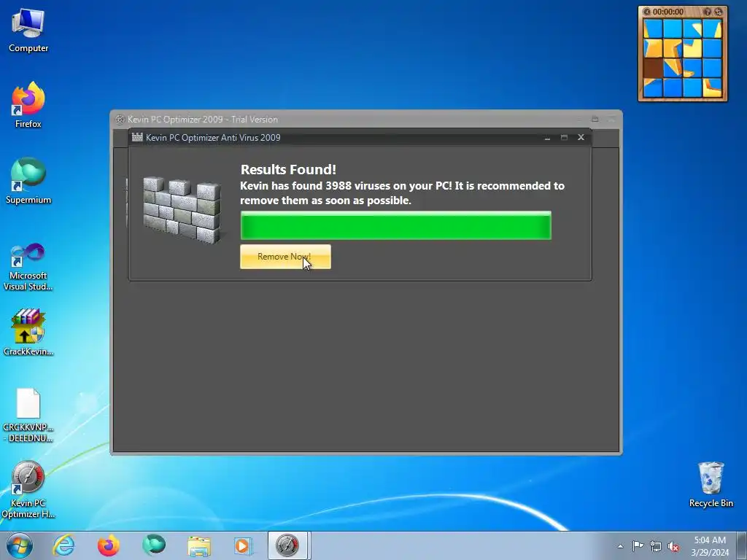Minimize the Anti Virus 2009 dialog

[x=547, y=137]
